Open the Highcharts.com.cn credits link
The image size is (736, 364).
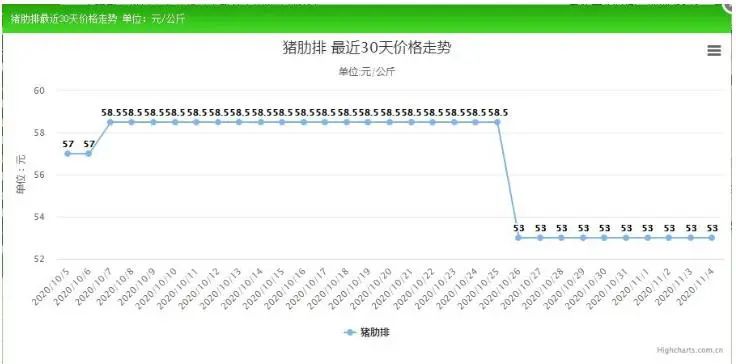(694, 350)
